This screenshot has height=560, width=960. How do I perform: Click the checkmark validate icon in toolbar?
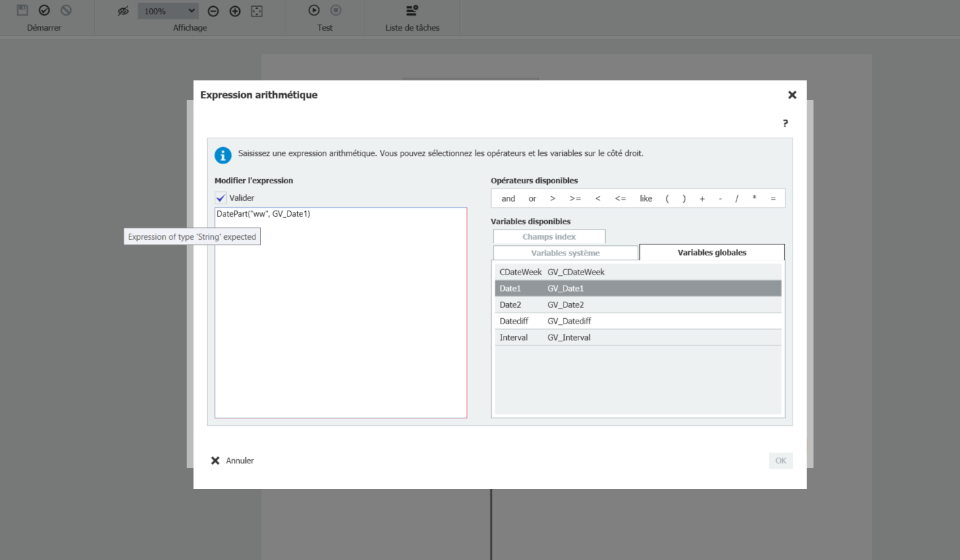(44, 10)
